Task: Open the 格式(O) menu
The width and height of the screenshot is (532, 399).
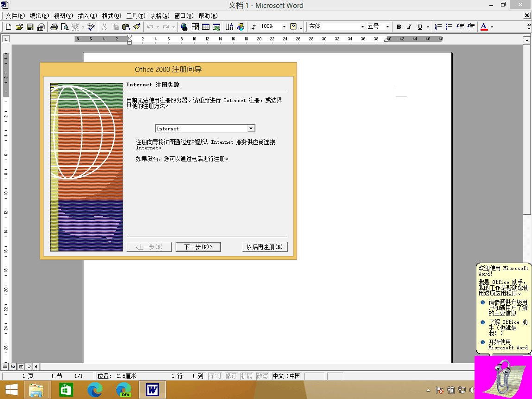Action: pos(111,16)
